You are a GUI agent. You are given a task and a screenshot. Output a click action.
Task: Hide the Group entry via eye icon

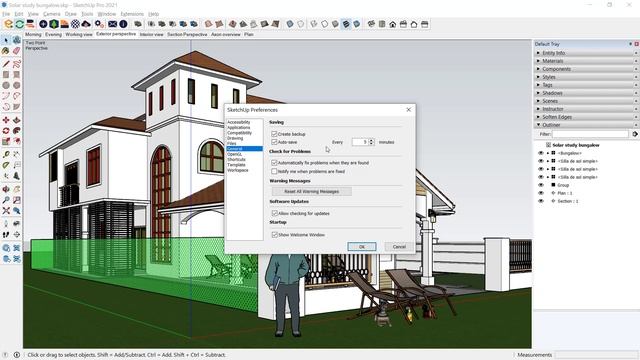541,185
